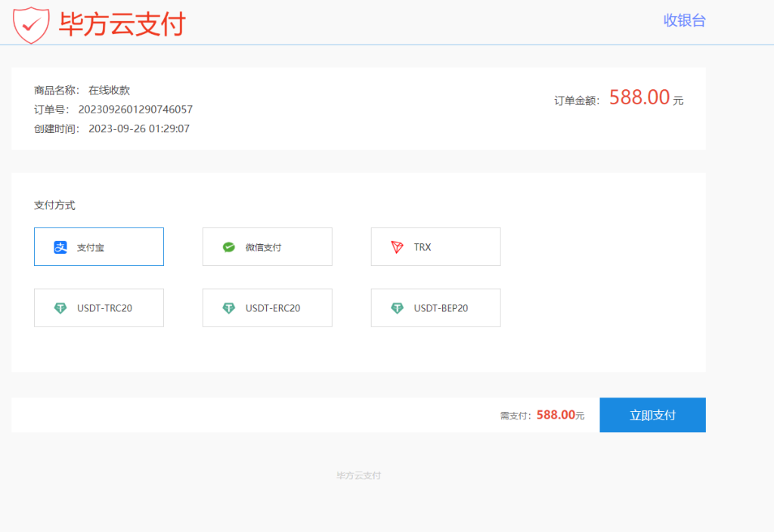Click the 毕方云支付 footer text
Viewport: 774px width, 532px height.
point(357,475)
